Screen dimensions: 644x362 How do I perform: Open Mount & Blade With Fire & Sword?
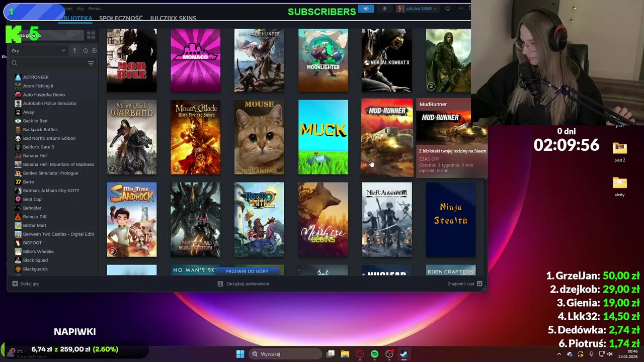(195, 137)
